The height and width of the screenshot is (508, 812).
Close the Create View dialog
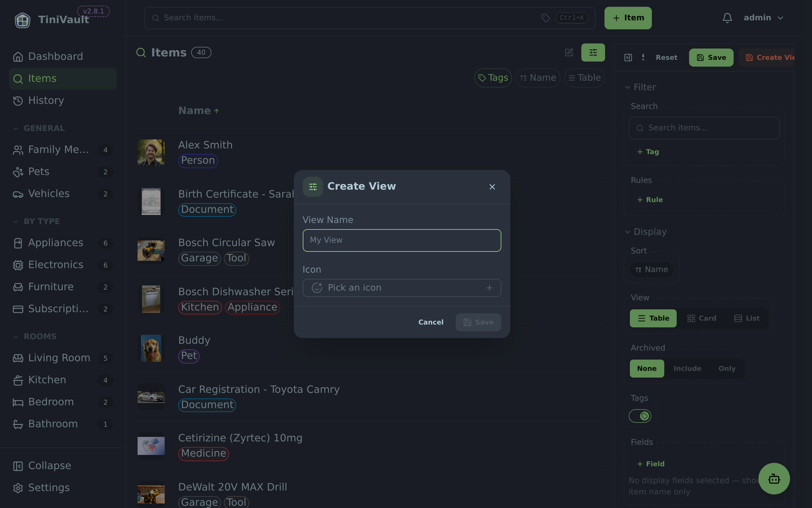tap(492, 187)
